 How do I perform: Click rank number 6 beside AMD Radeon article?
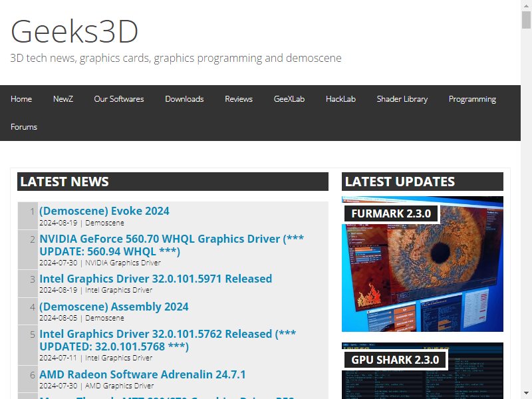(x=32, y=375)
